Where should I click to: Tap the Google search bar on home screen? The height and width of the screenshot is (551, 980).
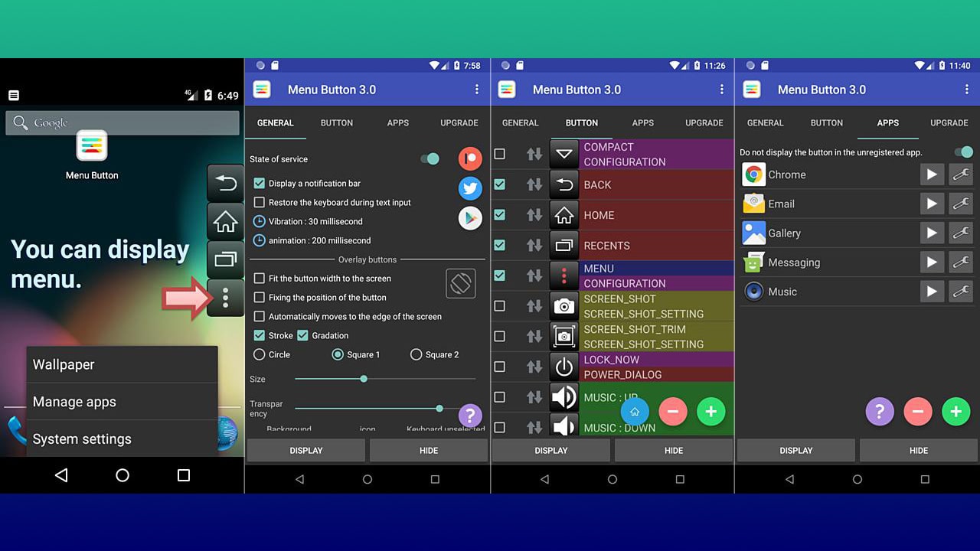tap(122, 122)
